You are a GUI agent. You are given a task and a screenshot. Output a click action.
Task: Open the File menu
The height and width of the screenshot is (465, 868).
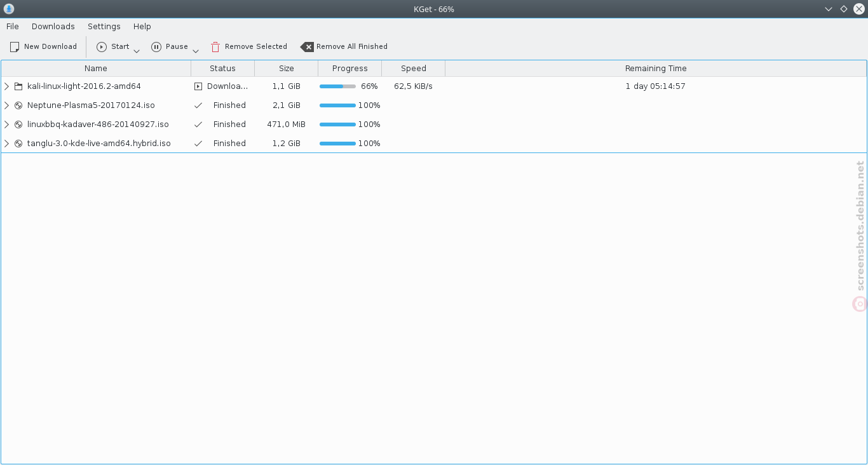[x=13, y=27]
